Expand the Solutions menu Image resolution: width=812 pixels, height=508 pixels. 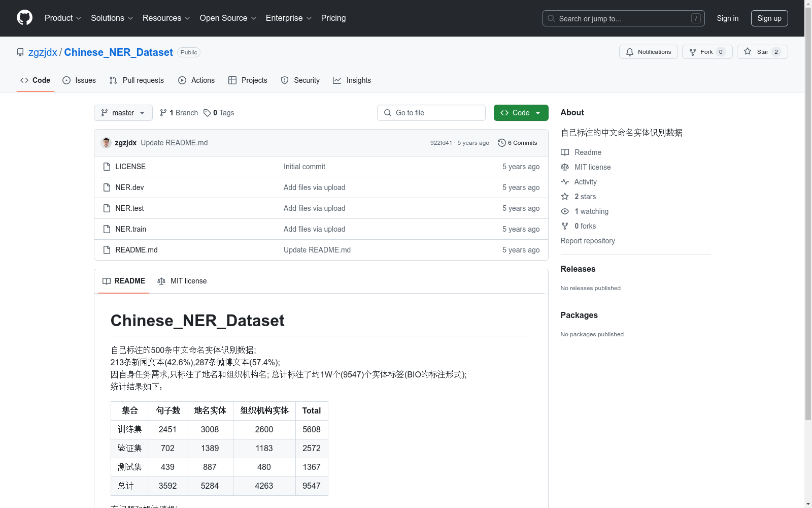[112, 18]
